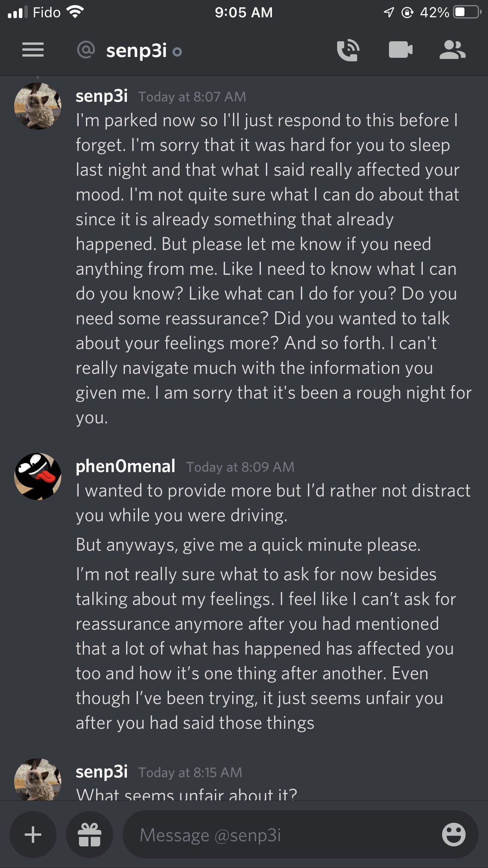Tap 'But anyways, give me a quick minute' message

[x=248, y=545]
